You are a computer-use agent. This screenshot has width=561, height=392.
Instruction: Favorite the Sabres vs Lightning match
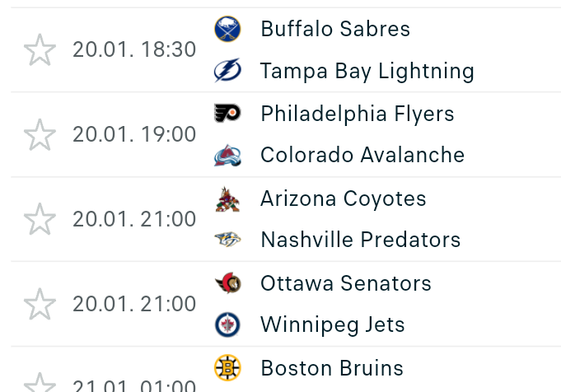pyautogui.click(x=40, y=50)
